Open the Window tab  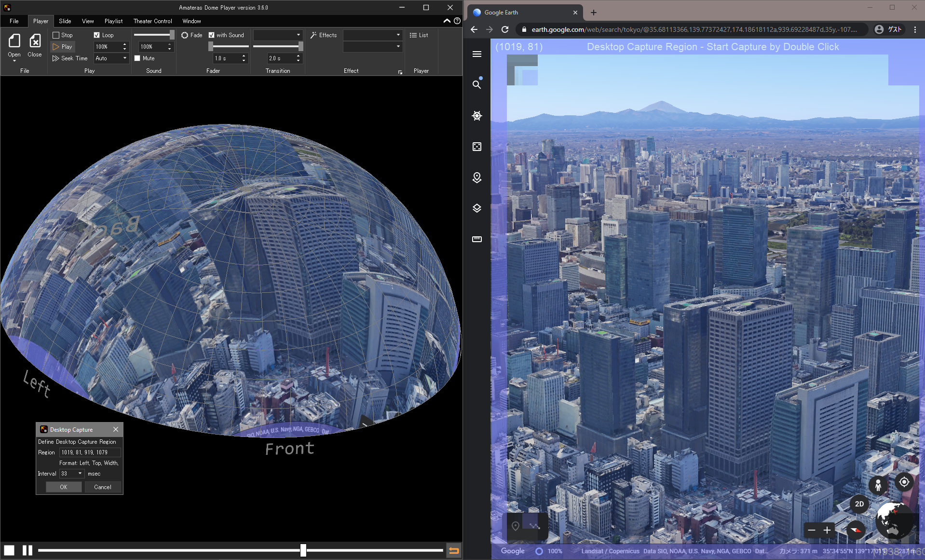[191, 21]
